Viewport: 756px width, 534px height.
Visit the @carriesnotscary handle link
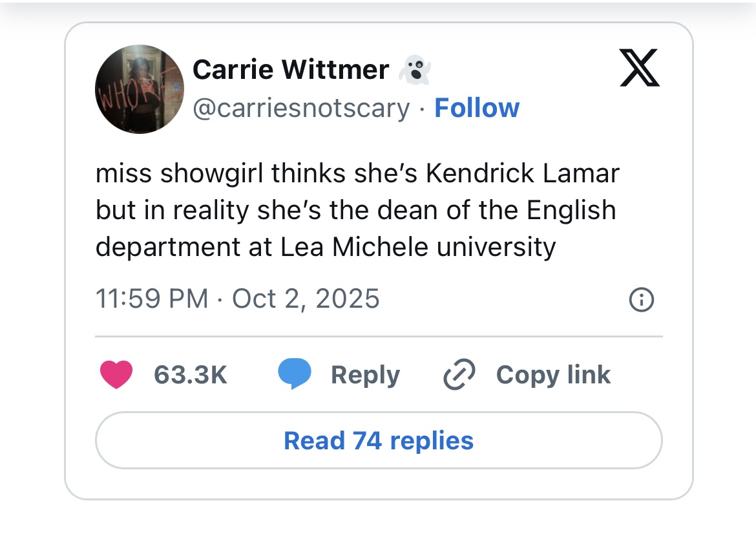point(301,108)
